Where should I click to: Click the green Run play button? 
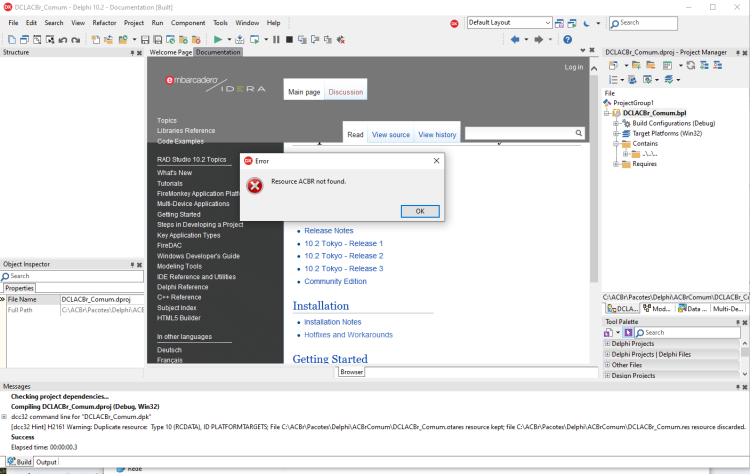click(218, 40)
